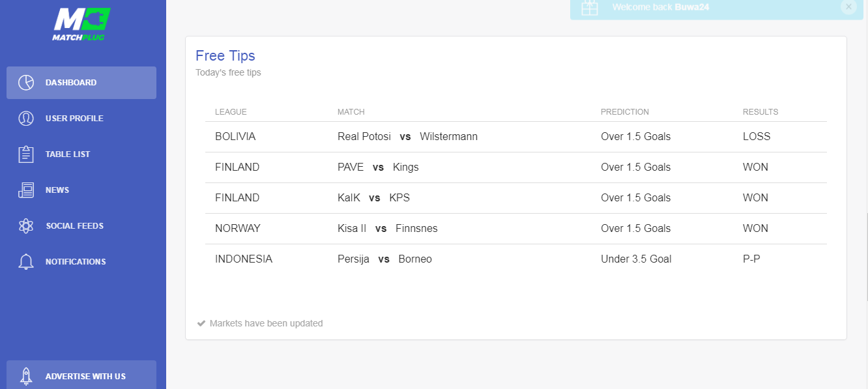Click the Markets have been updated checkmark
The image size is (868, 389).
point(201,323)
